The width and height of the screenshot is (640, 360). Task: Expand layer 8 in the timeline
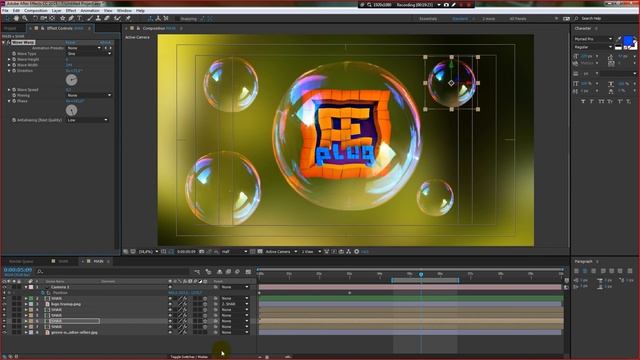coord(26,333)
